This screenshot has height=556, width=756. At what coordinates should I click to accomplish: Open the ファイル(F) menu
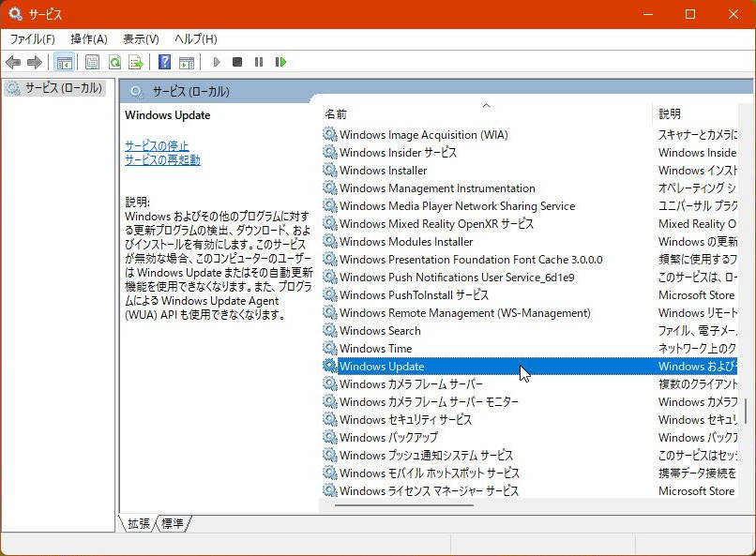tap(32, 38)
